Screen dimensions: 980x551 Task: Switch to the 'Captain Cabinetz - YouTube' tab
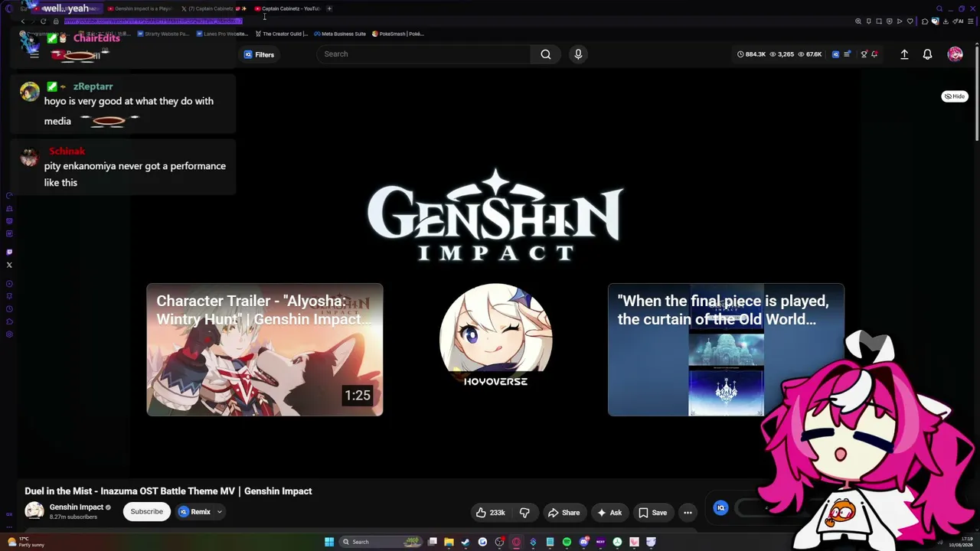(287, 8)
